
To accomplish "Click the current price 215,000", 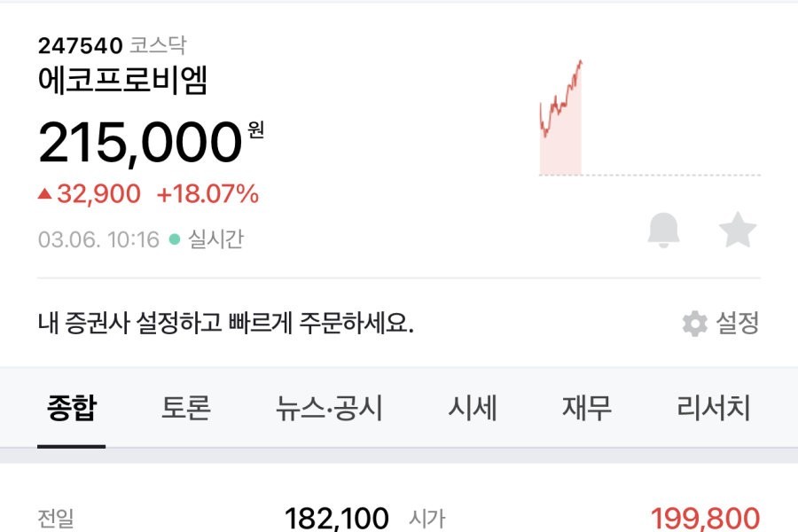I will 140,143.
